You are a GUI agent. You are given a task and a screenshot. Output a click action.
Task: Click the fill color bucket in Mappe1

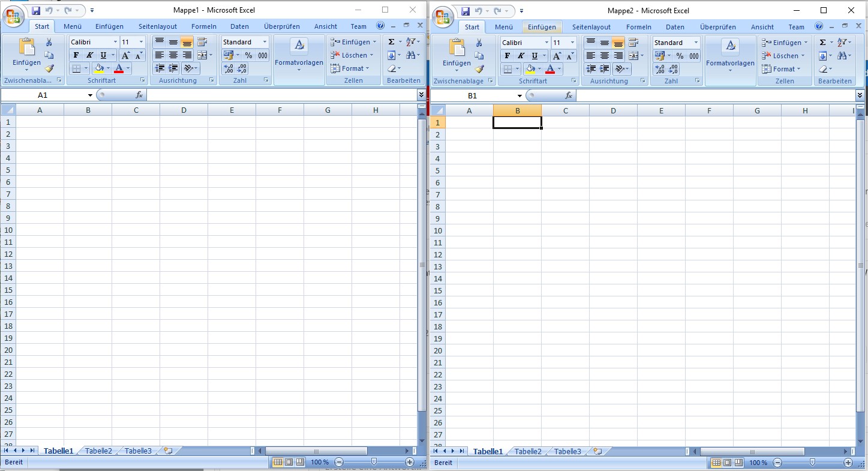[99, 68]
